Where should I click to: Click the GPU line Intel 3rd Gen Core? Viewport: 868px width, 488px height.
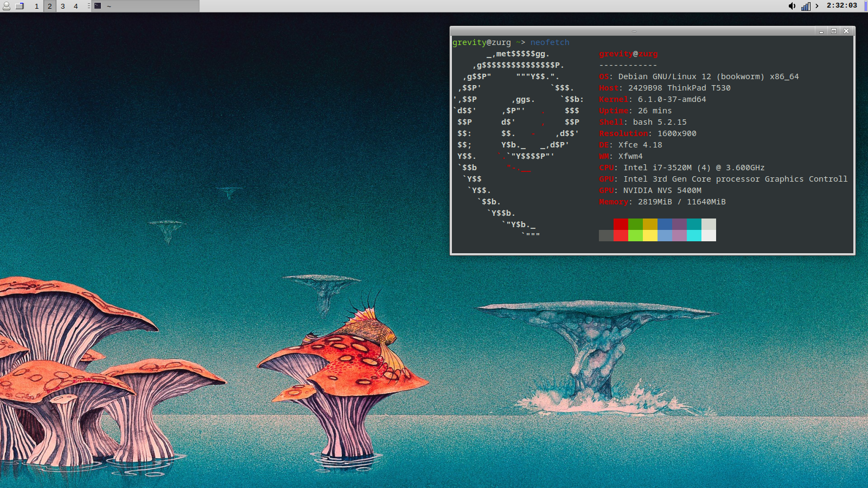coord(723,179)
